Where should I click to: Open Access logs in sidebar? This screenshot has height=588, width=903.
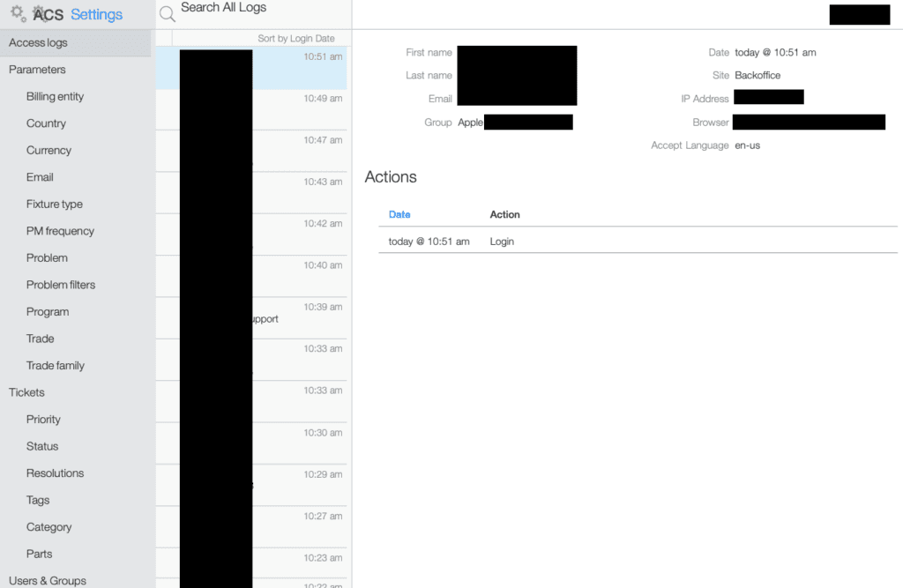point(38,42)
